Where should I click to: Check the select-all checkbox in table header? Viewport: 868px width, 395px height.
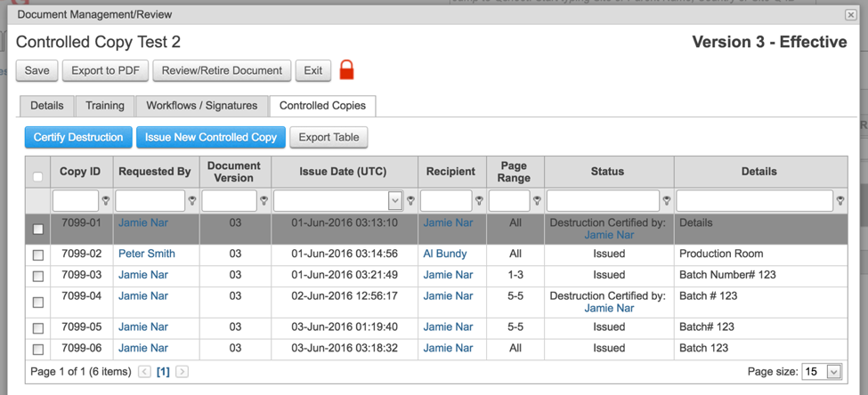coord(37,176)
